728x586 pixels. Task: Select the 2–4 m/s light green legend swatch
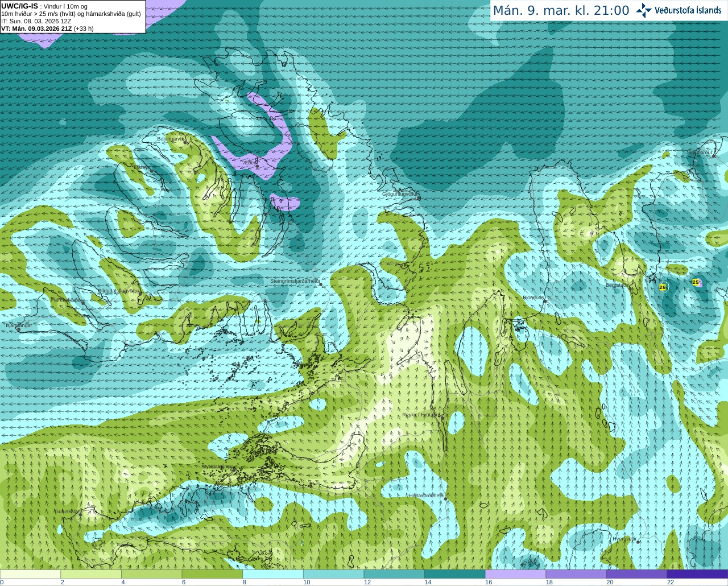(x=91, y=574)
